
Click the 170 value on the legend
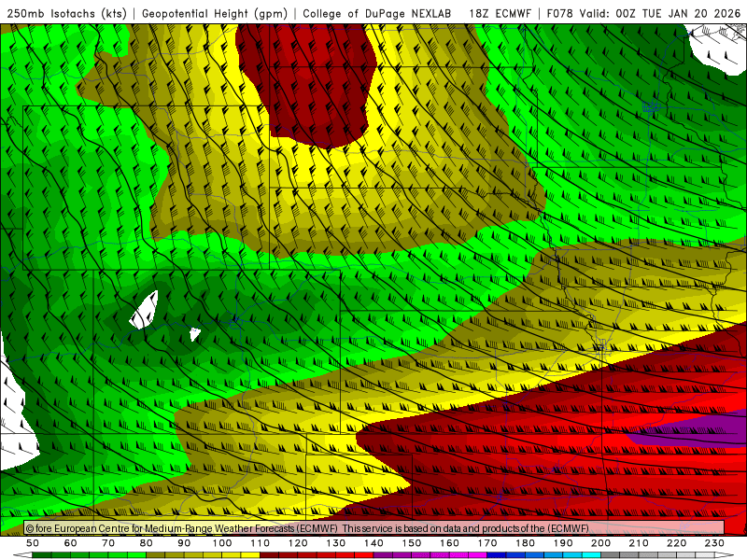[487, 543]
